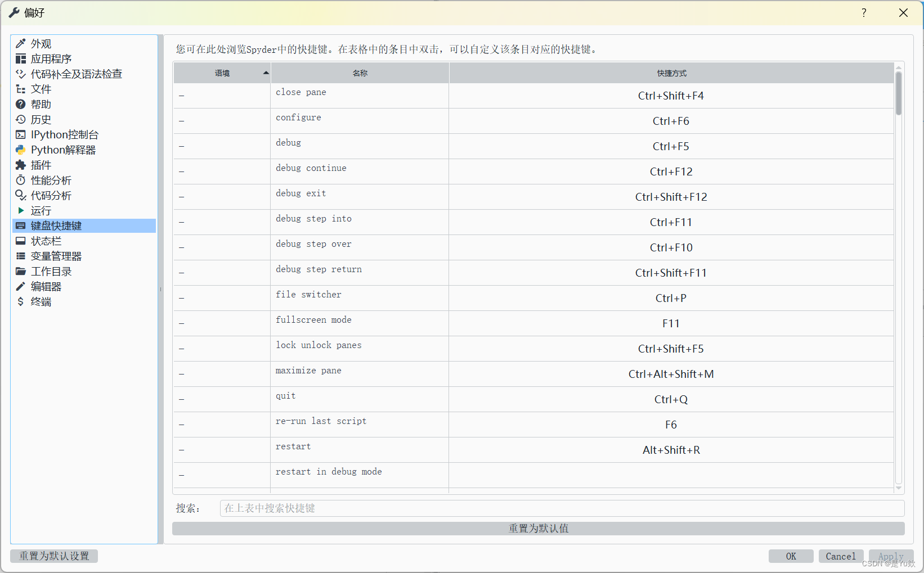
Task: Select the 'fullscreen mode' name cell
Action: tap(360, 323)
